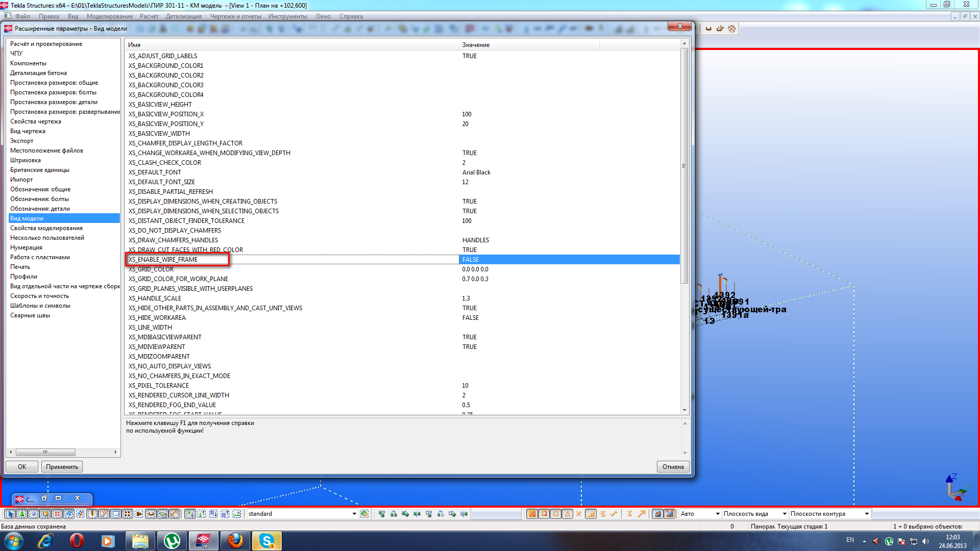Viewport: 980px width, 551px height.
Task: Select the Нумерация category in the list
Action: pyautogui.click(x=27, y=247)
